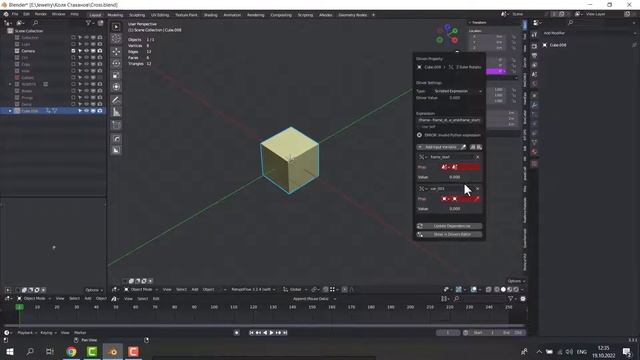The height and width of the screenshot is (360, 640).
Task: Play the animation forward
Action: pos(271,333)
